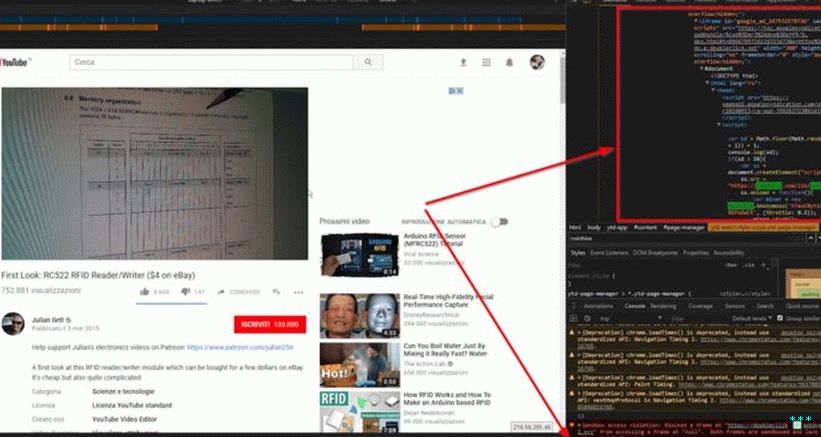
Task: Open Real-Time High-Fidelity Facial Performance Capture thumbnail
Action: click(360, 316)
